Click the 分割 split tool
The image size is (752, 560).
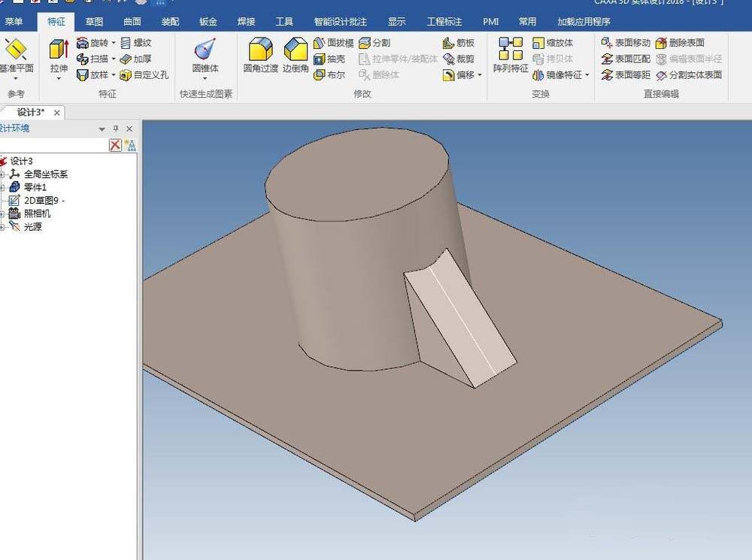click(374, 43)
